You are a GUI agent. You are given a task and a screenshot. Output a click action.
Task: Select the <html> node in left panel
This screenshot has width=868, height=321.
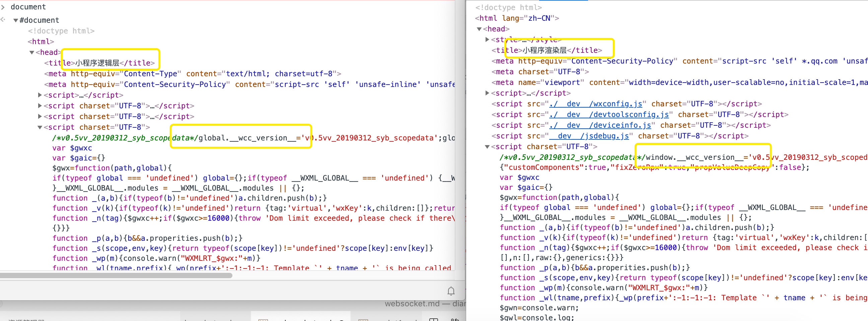41,42
